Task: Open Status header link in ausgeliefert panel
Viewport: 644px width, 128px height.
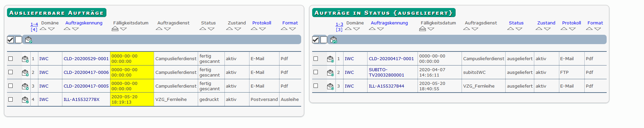Action: click(516, 23)
